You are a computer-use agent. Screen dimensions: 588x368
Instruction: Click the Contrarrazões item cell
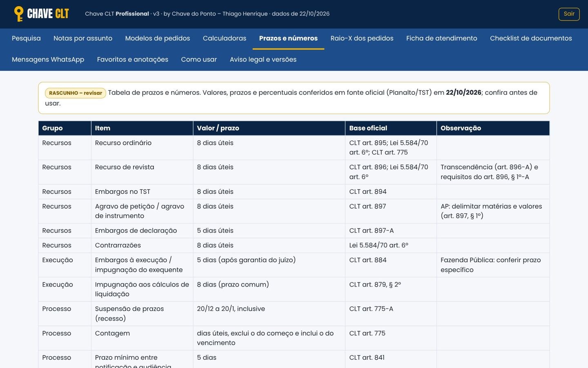click(x=142, y=245)
